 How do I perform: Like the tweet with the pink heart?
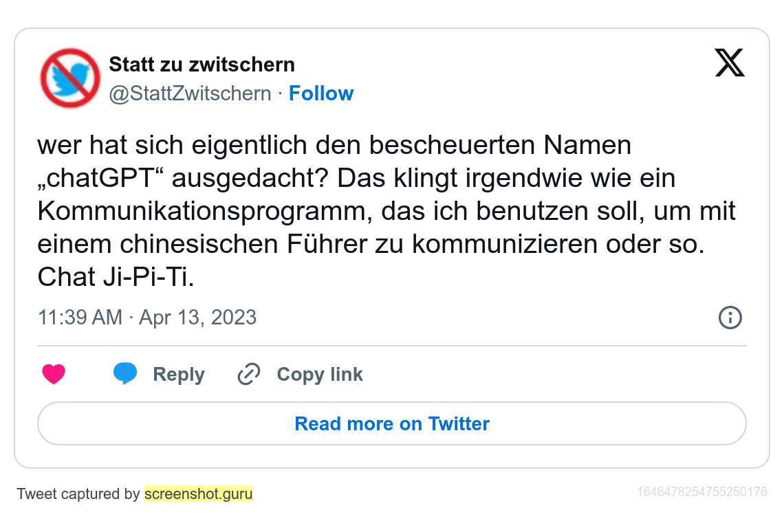click(x=54, y=375)
